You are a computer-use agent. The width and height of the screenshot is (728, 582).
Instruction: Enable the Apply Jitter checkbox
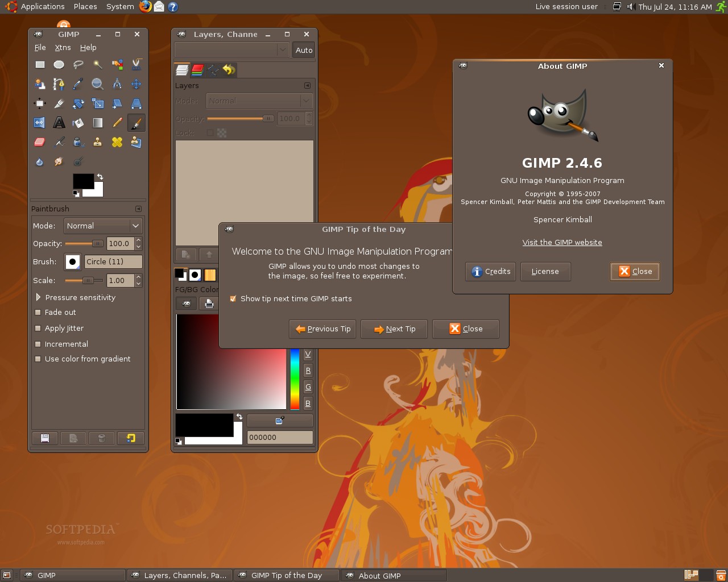pyautogui.click(x=38, y=328)
